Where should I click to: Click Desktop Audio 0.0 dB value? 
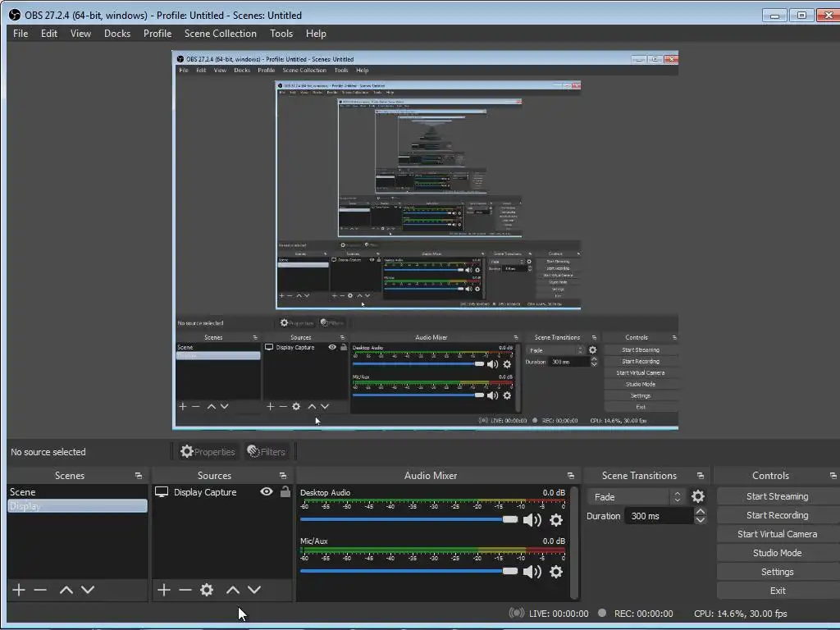[x=554, y=492]
